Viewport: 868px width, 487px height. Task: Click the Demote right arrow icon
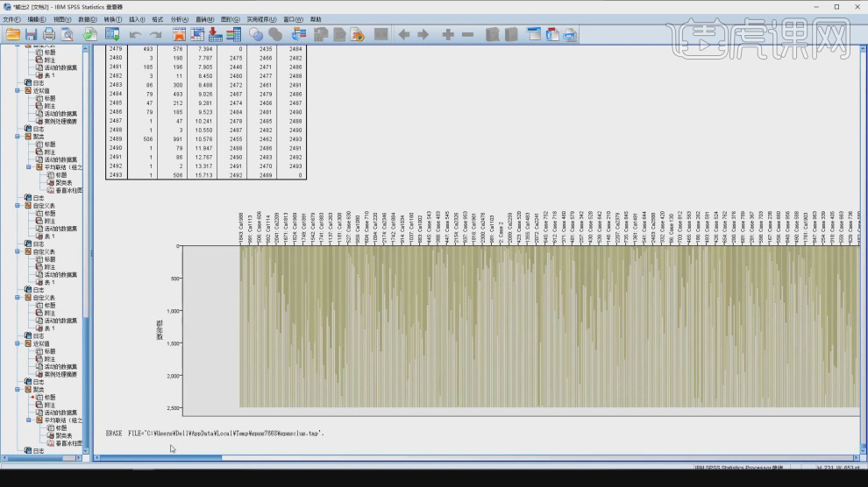pyautogui.click(x=423, y=34)
